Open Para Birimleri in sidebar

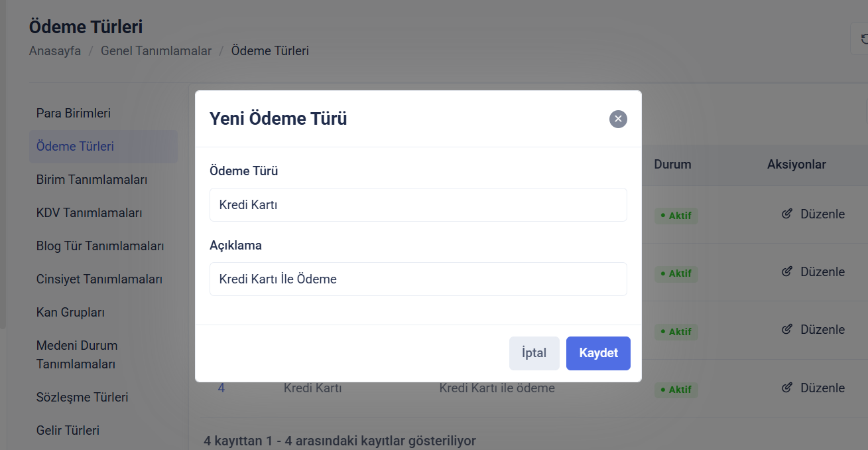pyautogui.click(x=74, y=113)
